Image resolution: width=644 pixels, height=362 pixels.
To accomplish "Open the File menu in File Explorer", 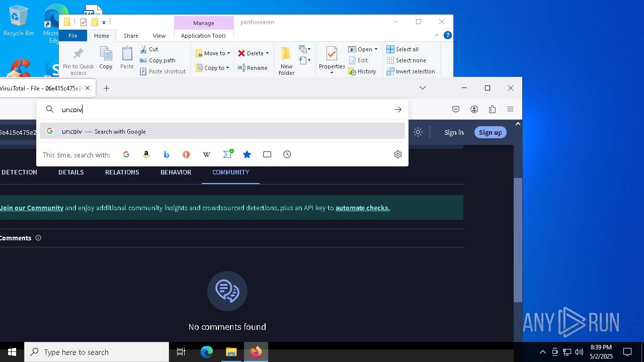I will pos(73,36).
